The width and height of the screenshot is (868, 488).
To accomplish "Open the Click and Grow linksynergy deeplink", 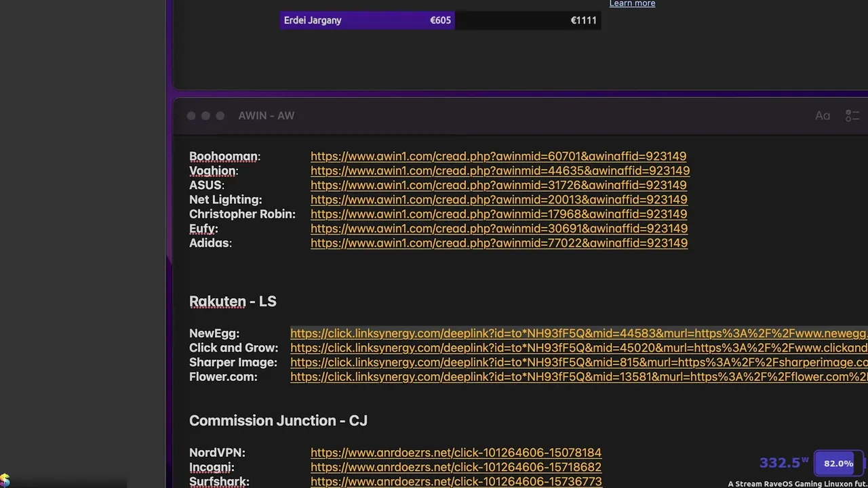I will [x=579, y=348].
